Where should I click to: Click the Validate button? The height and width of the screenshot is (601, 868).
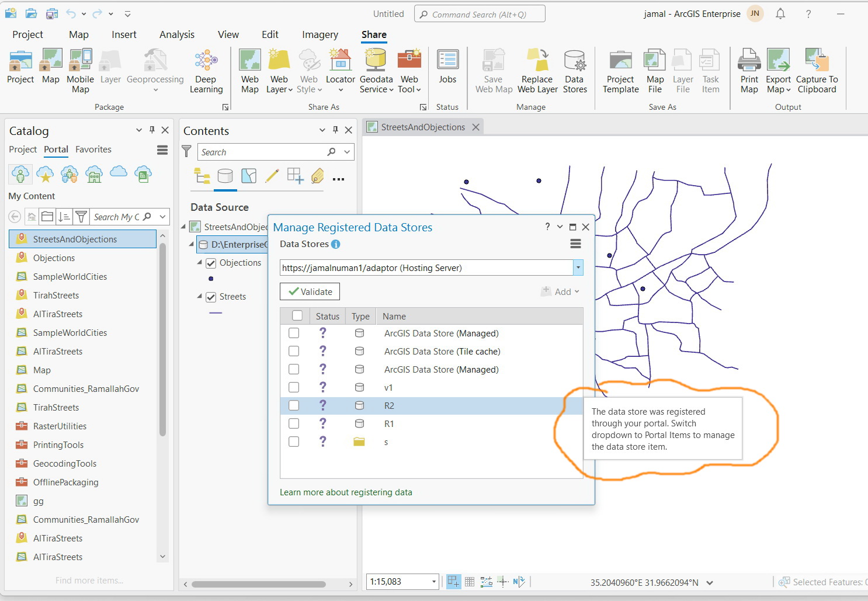[310, 291]
